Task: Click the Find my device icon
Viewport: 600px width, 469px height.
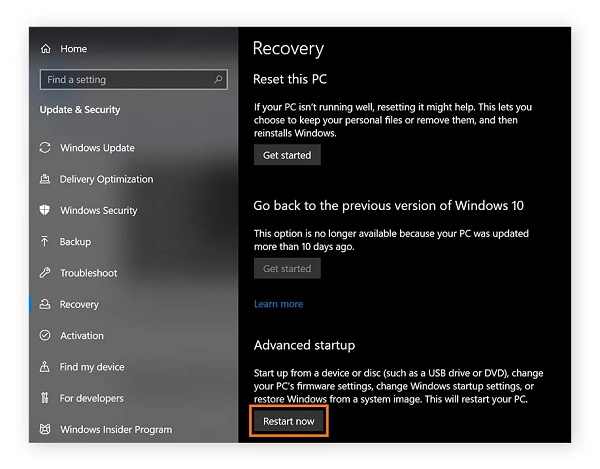Action: (45, 367)
